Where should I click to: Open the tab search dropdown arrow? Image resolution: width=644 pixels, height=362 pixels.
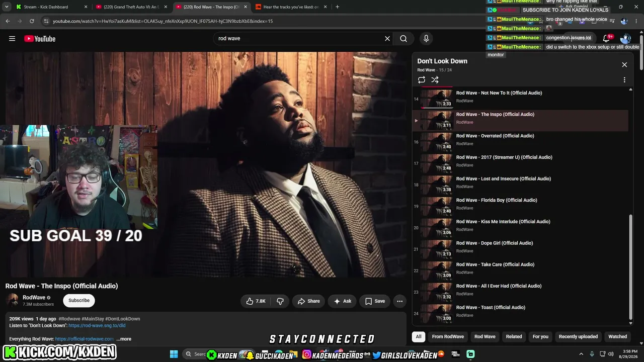click(x=6, y=7)
